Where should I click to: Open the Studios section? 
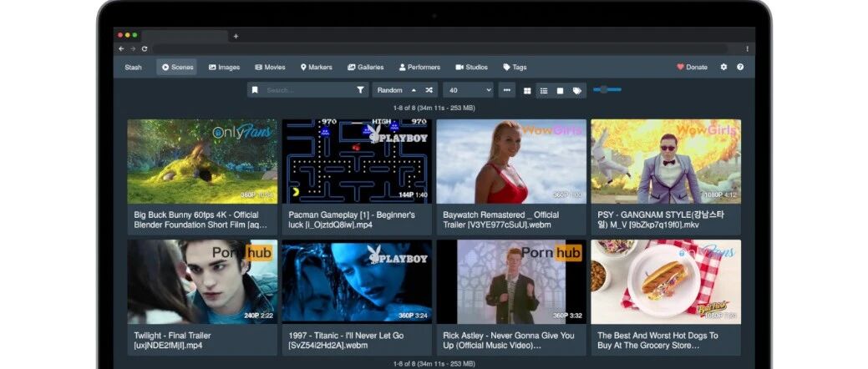(472, 67)
